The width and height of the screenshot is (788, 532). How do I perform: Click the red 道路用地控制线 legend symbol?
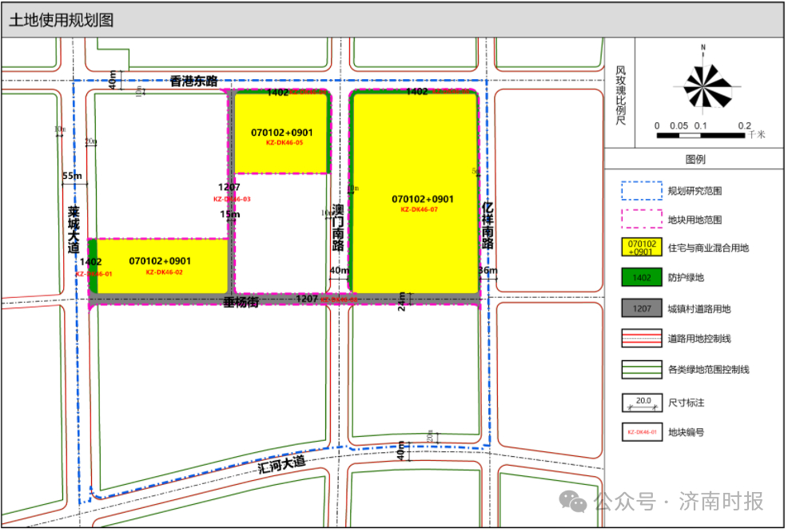click(642, 339)
